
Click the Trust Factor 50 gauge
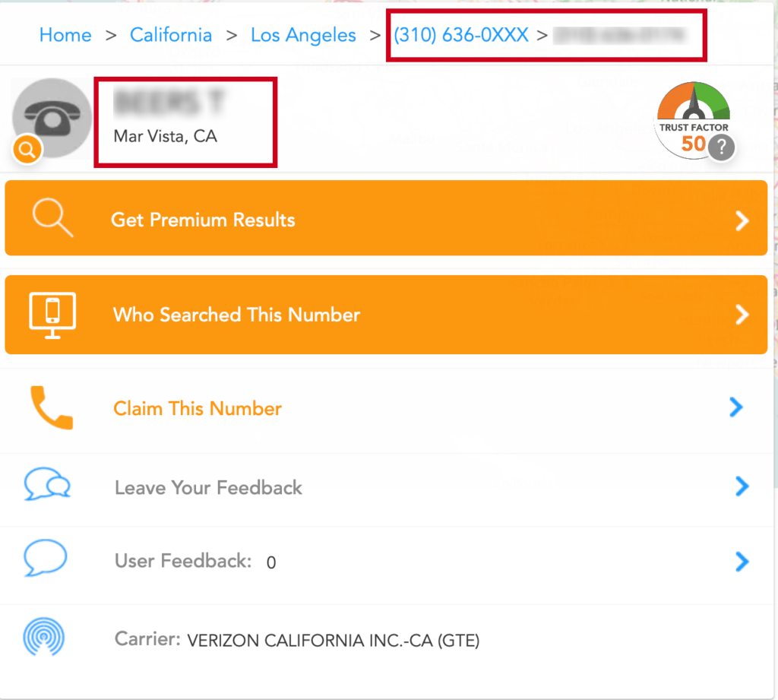pos(693,120)
